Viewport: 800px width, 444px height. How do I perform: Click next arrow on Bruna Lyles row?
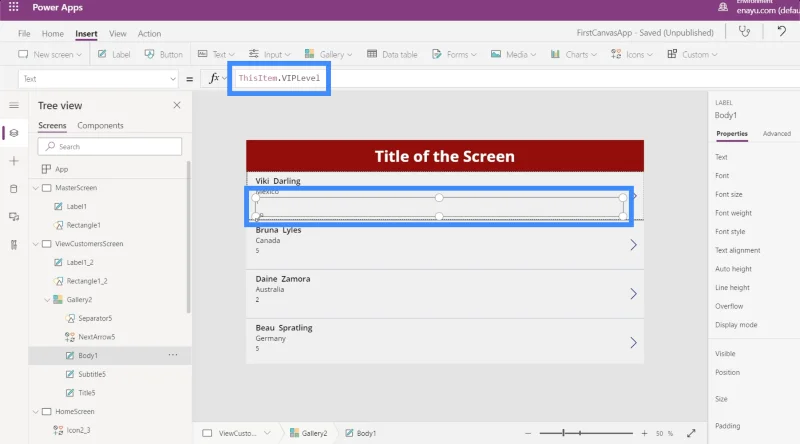(x=633, y=245)
